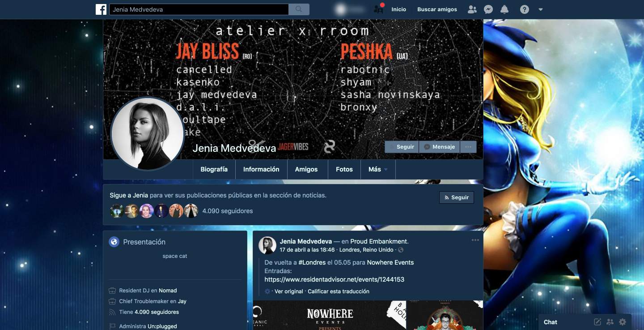Click the search field containing Jenia Medvedeva
644x330 pixels.
click(x=199, y=9)
